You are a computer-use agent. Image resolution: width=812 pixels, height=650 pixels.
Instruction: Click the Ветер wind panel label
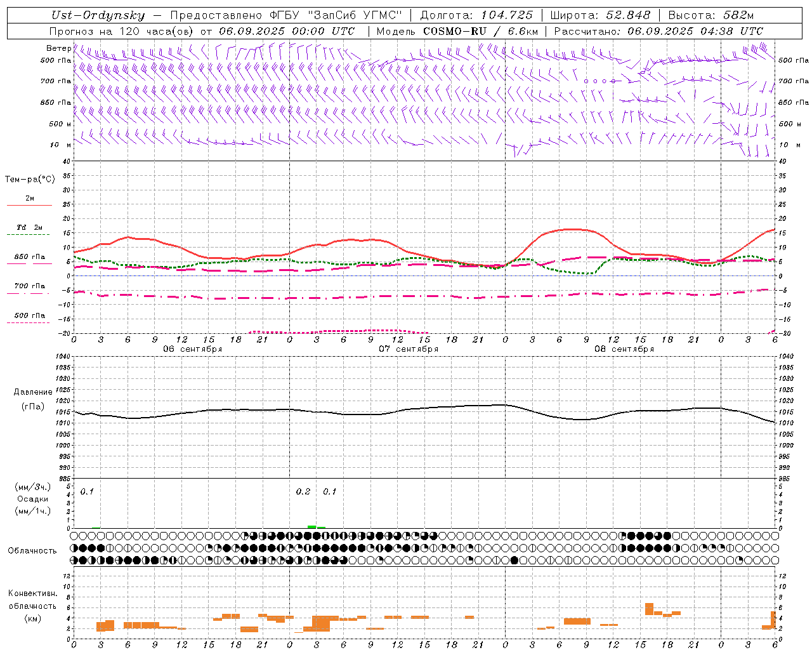click(58, 48)
